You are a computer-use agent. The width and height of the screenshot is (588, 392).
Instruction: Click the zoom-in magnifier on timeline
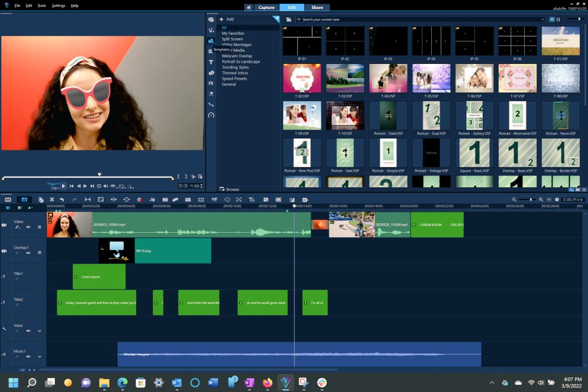pos(541,200)
